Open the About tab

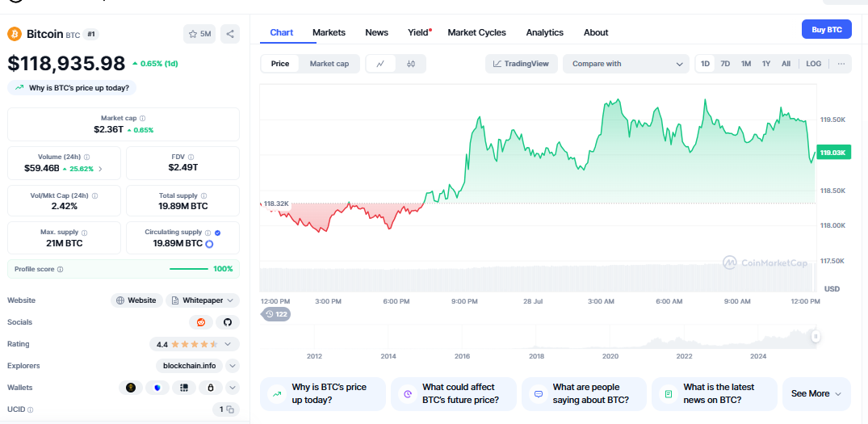[596, 32]
